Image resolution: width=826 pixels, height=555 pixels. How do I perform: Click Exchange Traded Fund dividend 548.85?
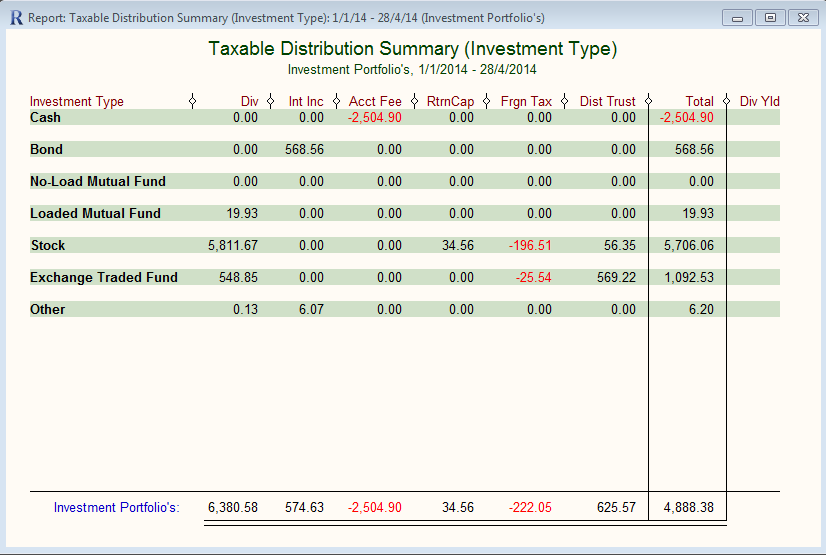tap(239, 278)
